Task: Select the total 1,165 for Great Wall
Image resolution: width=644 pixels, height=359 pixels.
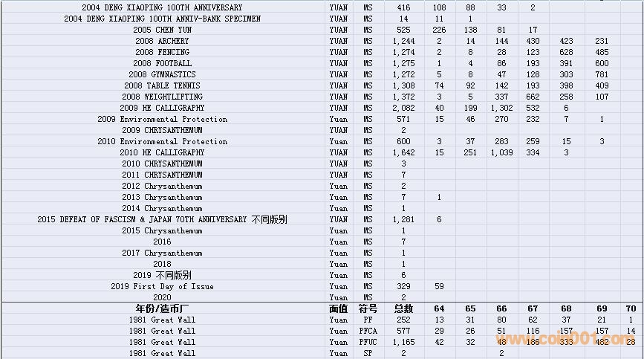Action: 403,342
